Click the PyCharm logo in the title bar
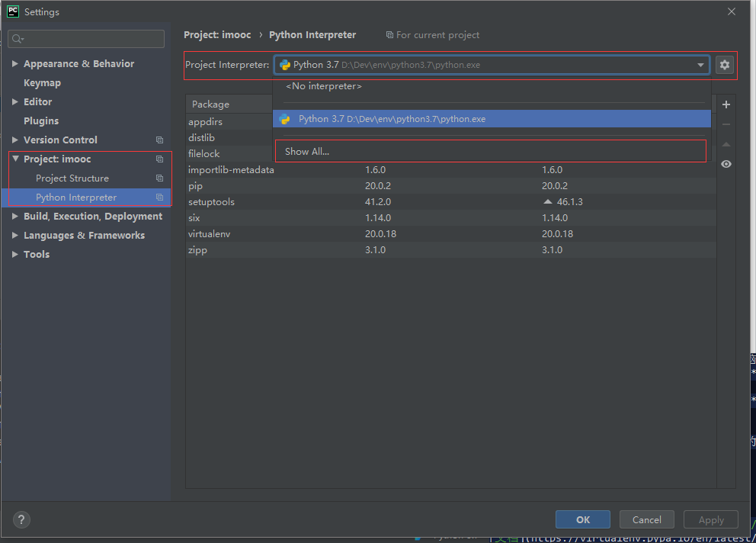756x543 pixels. 13,11
